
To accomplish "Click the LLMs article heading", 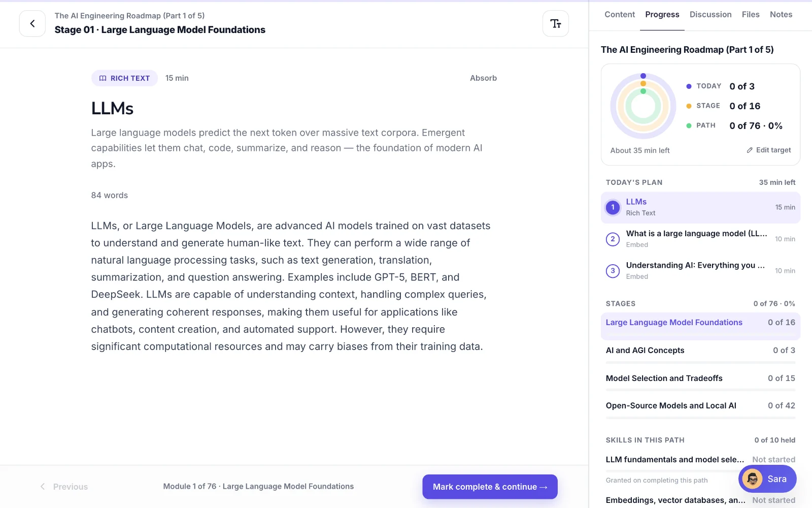I will 112,108.
